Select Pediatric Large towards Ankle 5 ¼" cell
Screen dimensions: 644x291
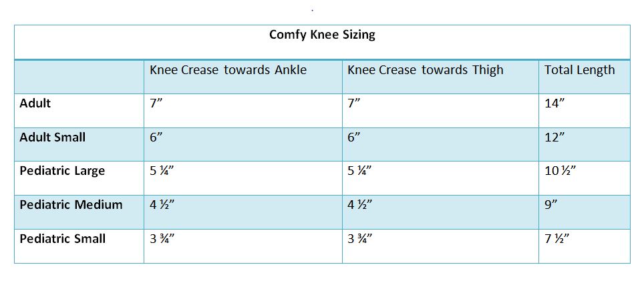tap(162, 171)
